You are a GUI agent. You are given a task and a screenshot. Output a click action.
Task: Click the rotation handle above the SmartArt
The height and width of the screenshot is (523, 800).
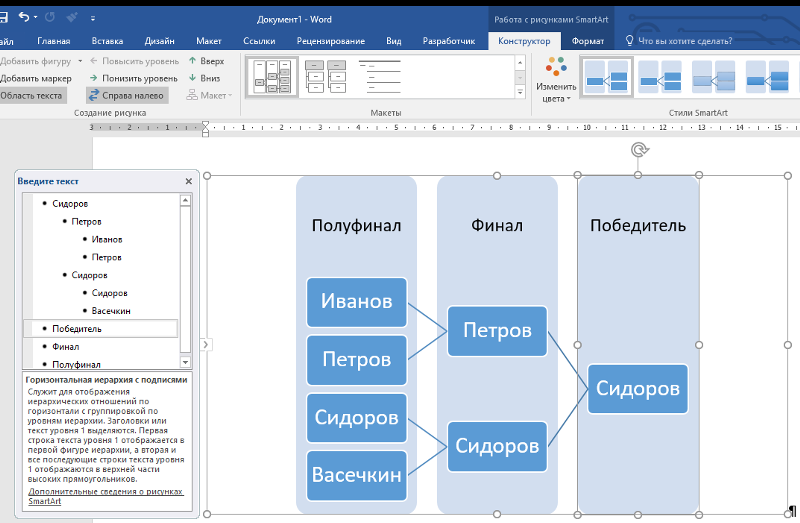[x=638, y=150]
